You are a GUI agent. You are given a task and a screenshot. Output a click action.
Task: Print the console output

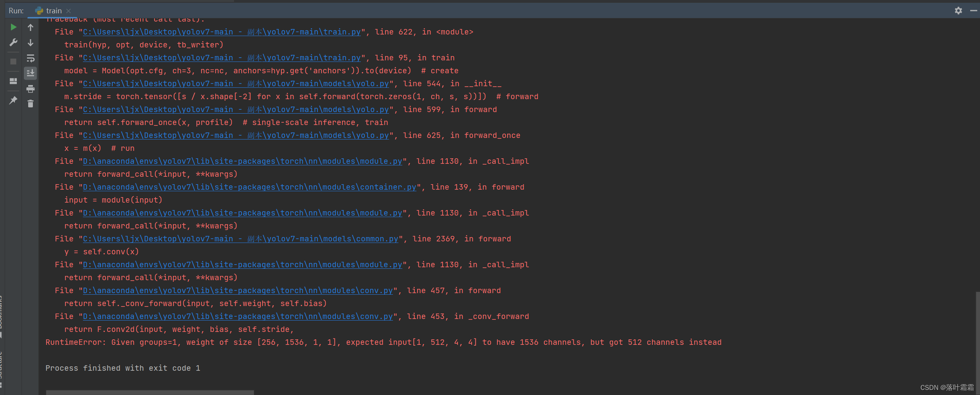pos(30,88)
